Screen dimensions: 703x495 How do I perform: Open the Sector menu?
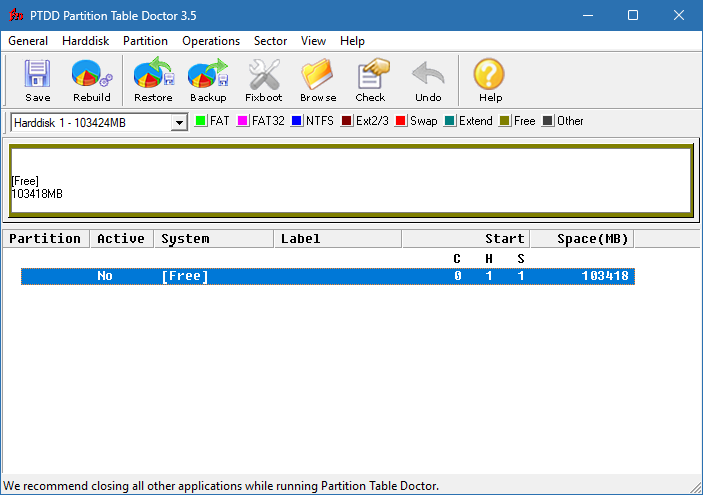pyautogui.click(x=270, y=41)
